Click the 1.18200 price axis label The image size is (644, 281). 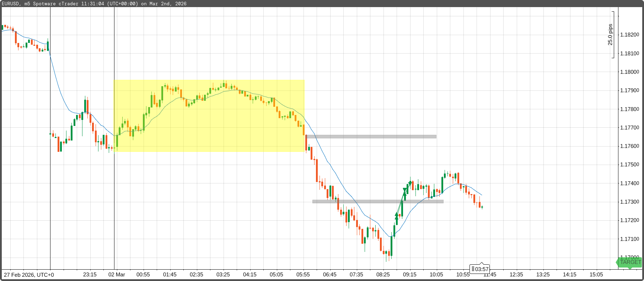(629, 35)
